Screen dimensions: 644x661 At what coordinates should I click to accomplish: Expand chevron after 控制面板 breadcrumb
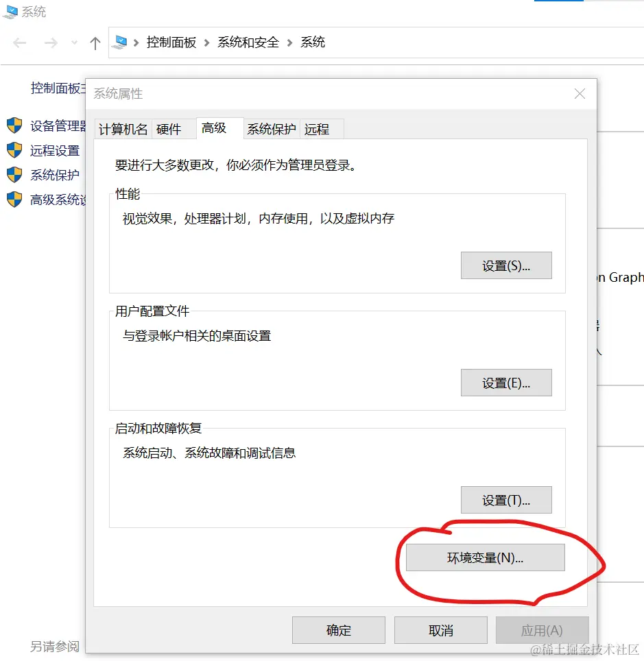coord(206,43)
